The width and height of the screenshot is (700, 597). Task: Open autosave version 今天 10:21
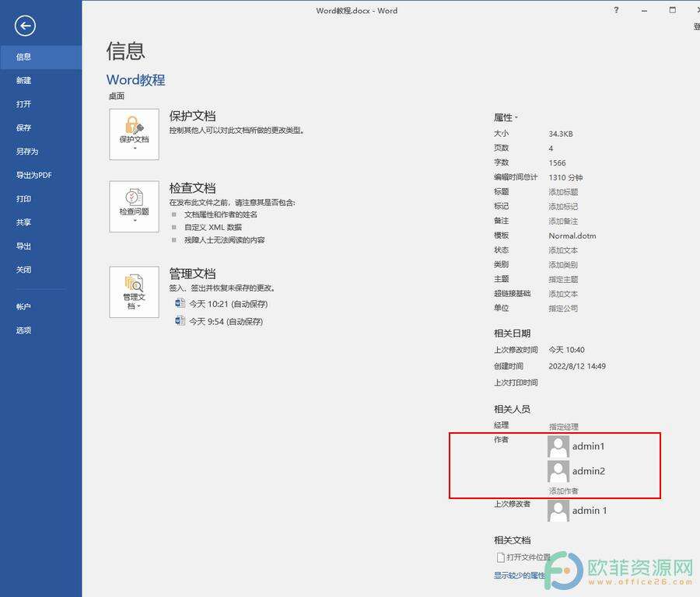(x=222, y=304)
